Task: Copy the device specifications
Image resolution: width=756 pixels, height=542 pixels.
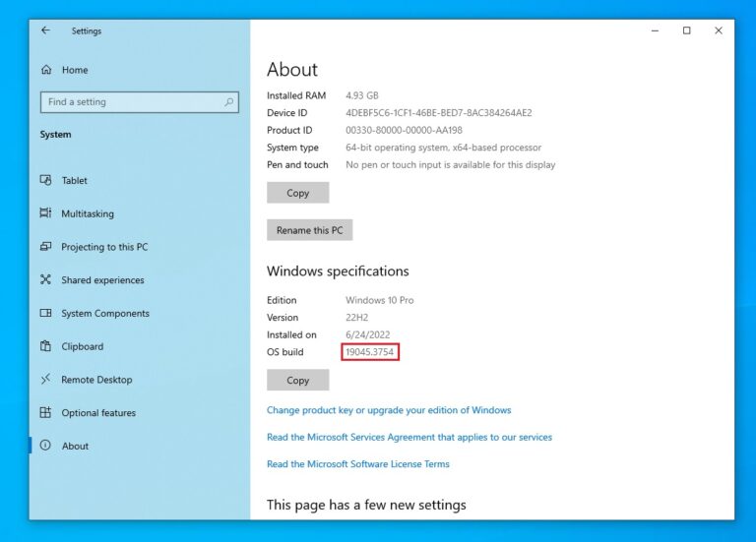Action: (x=297, y=193)
